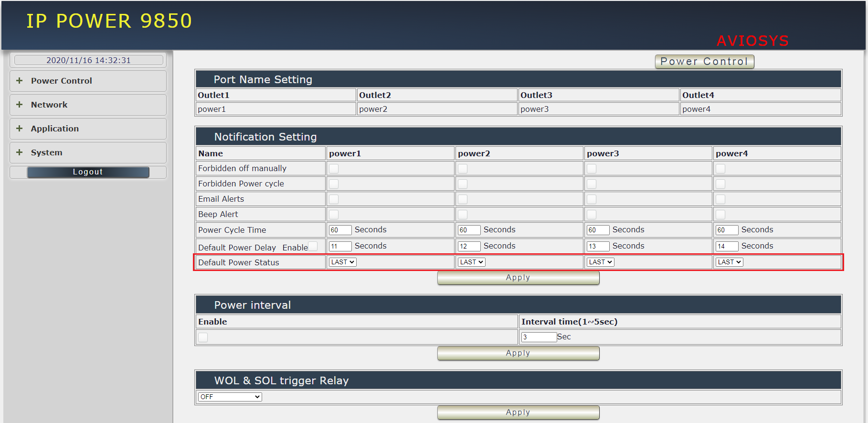This screenshot has width=868, height=423.
Task: Enable the Power interval checkbox
Action: click(203, 337)
